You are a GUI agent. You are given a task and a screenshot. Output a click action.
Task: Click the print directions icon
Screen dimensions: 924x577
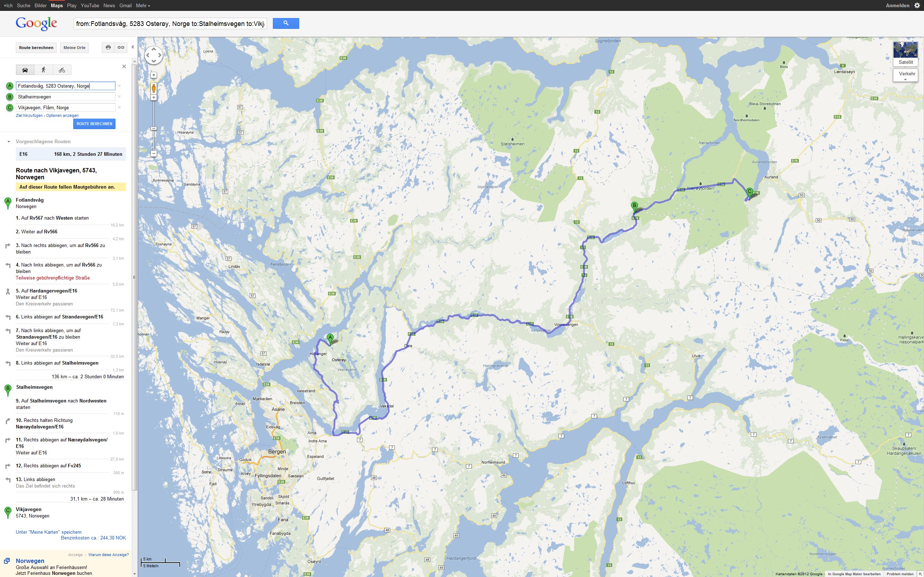click(108, 47)
